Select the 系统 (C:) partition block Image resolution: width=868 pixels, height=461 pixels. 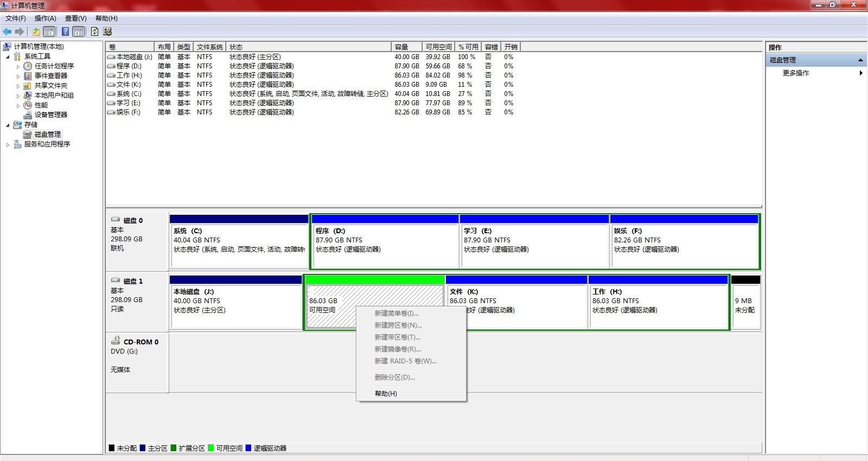pos(239,241)
